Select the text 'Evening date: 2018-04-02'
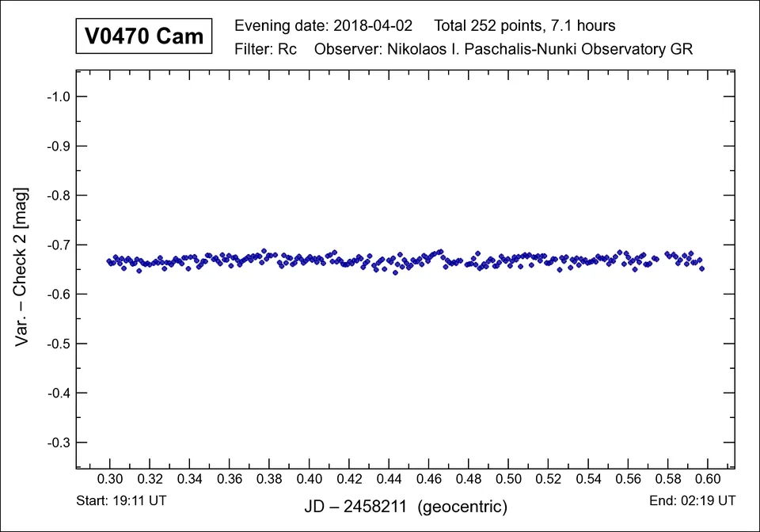This screenshot has height=532, width=760. pos(323,25)
